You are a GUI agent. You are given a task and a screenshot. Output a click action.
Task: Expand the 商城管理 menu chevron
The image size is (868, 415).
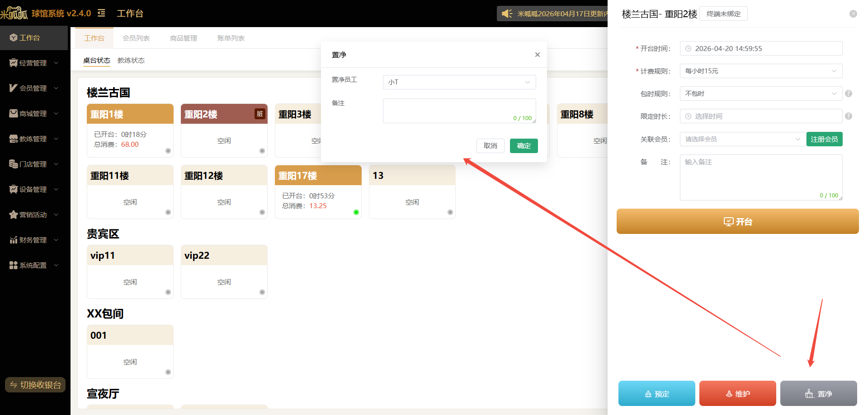point(56,113)
